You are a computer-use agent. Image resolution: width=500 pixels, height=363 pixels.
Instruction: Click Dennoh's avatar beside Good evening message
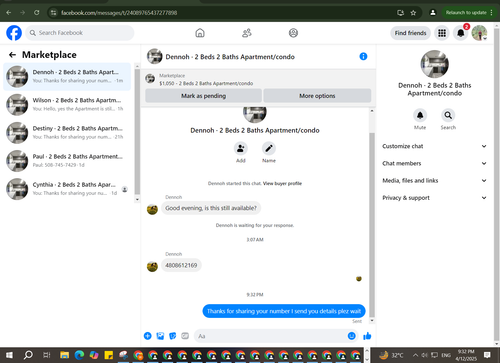152,209
